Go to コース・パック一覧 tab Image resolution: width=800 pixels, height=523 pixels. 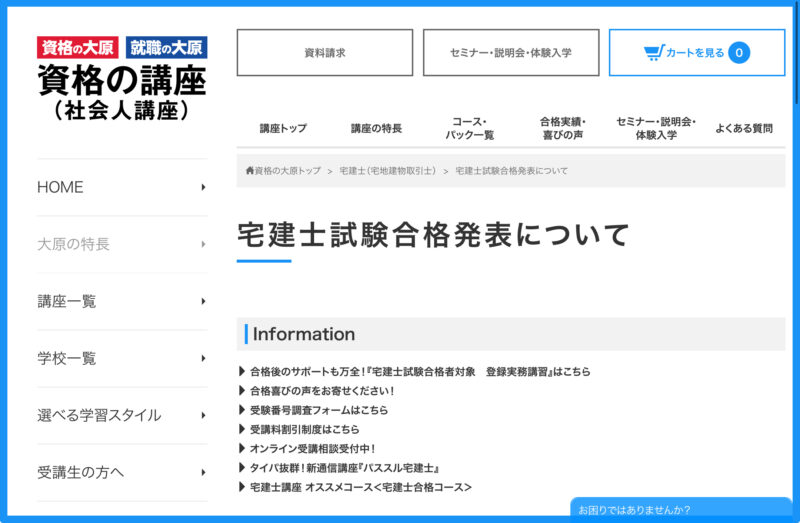(469, 128)
